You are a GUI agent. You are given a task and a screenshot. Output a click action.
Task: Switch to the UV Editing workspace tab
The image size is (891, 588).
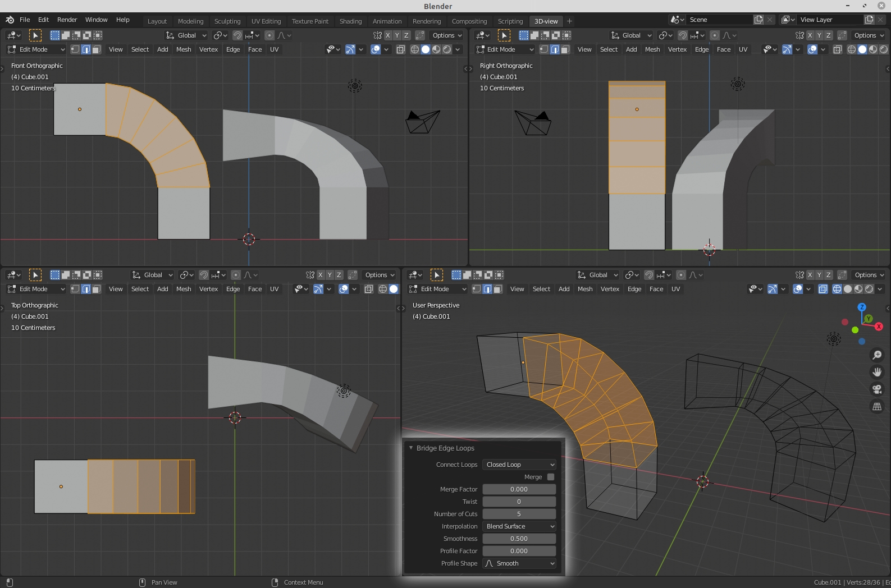(x=266, y=21)
